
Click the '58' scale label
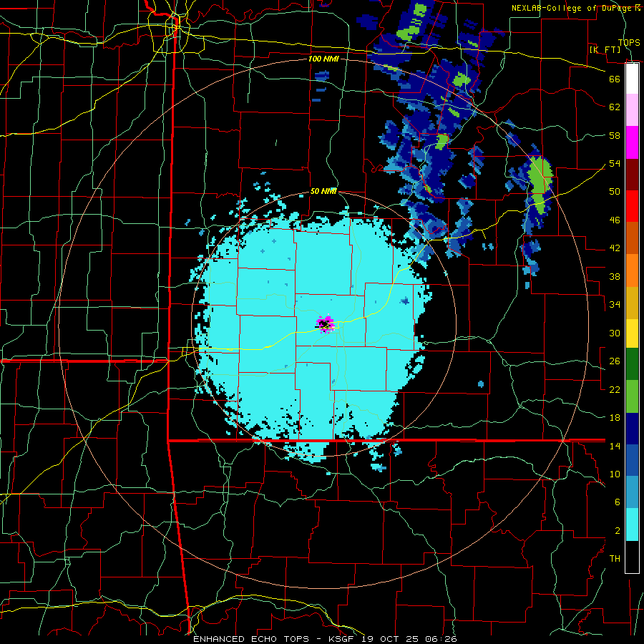(x=615, y=135)
